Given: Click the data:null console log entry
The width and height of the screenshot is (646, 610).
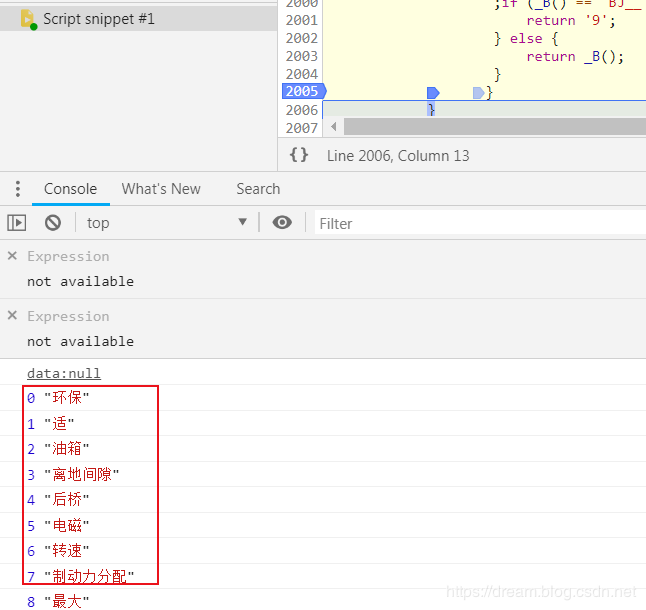Looking at the screenshot, I should tap(64, 373).
